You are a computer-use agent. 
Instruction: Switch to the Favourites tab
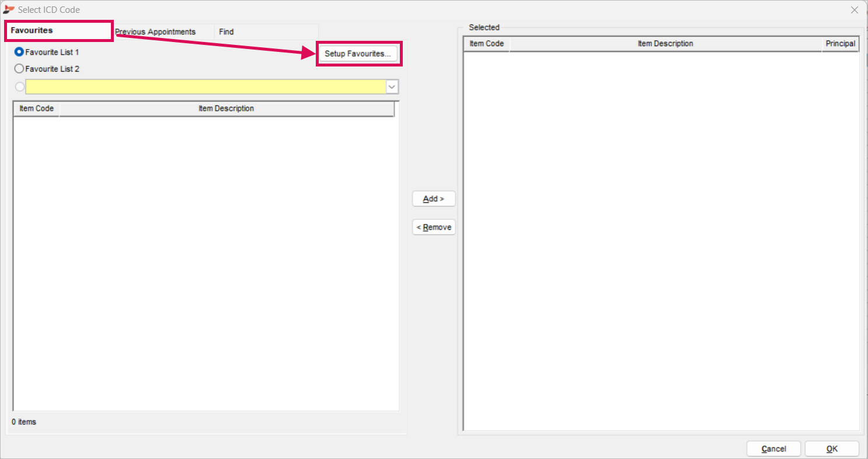pos(58,30)
